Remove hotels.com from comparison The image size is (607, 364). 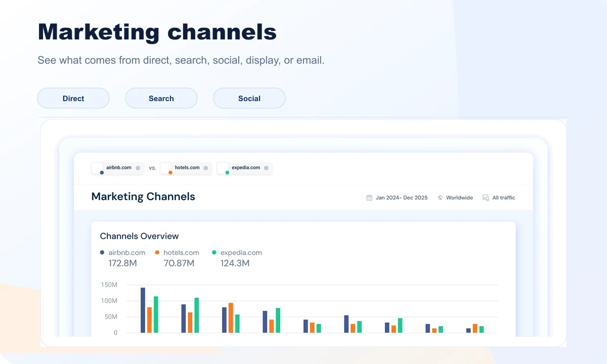[x=206, y=168]
